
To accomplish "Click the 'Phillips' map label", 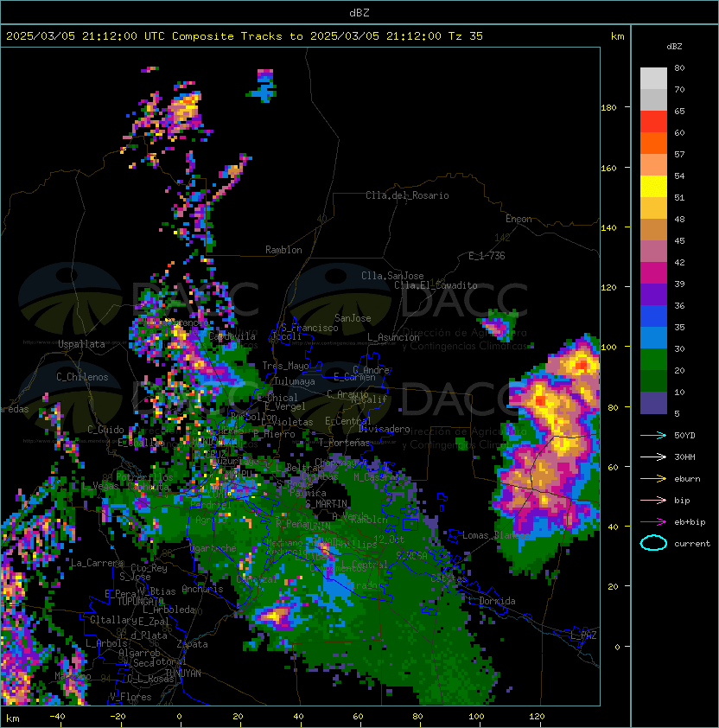I will click(x=357, y=545).
